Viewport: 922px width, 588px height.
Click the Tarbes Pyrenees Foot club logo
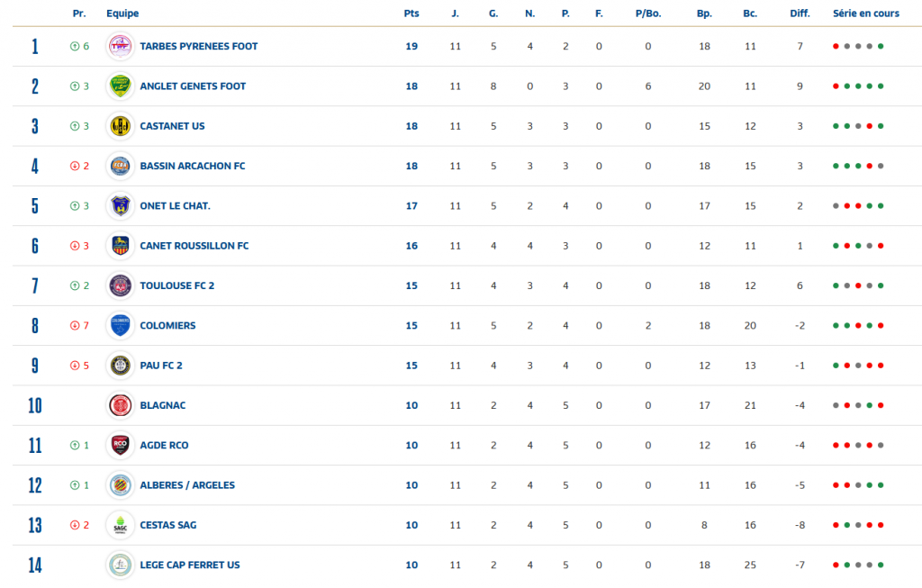coord(120,47)
